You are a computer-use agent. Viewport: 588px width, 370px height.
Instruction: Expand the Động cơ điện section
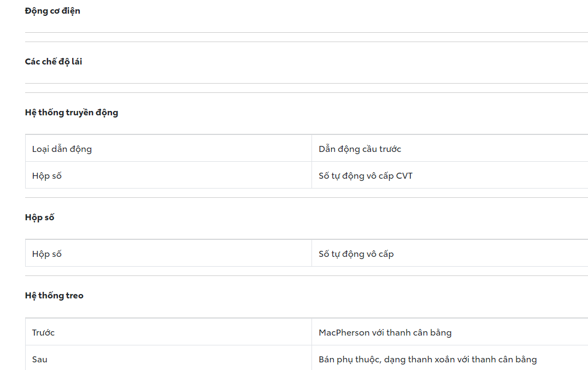pyautogui.click(x=52, y=11)
